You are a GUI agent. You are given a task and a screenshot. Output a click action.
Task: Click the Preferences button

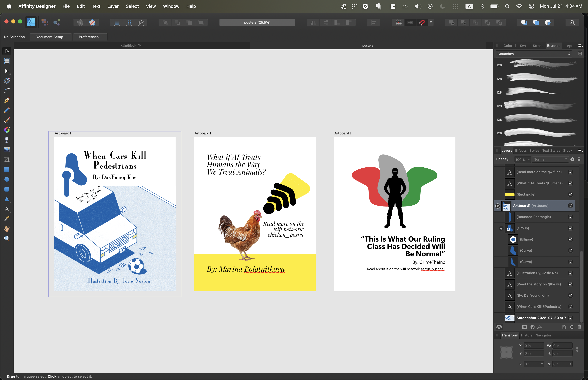coord(90,37)
